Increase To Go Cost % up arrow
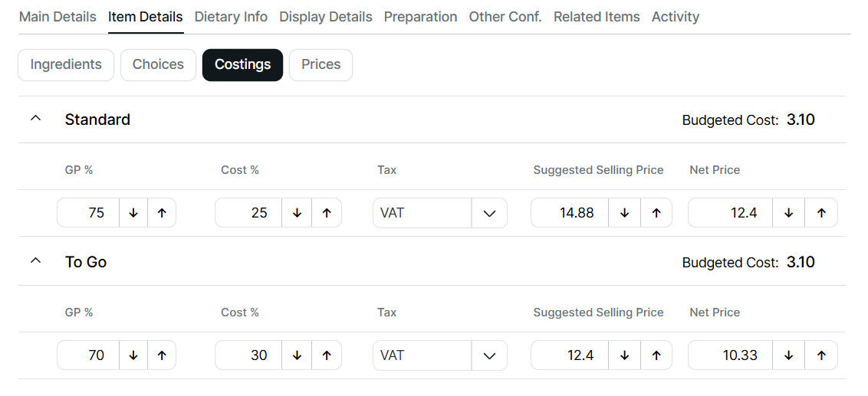The height and width of the screenshot is (396, 868). point(327,355)
